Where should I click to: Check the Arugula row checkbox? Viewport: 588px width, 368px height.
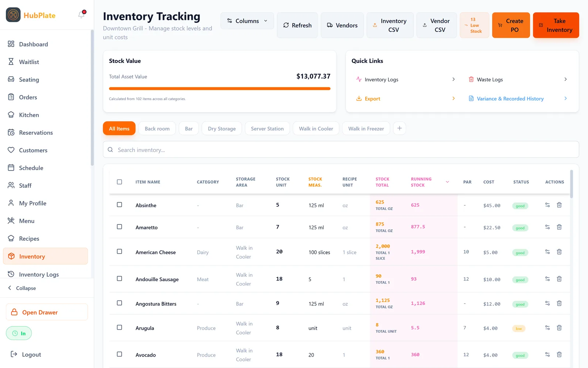click(119, 327)
